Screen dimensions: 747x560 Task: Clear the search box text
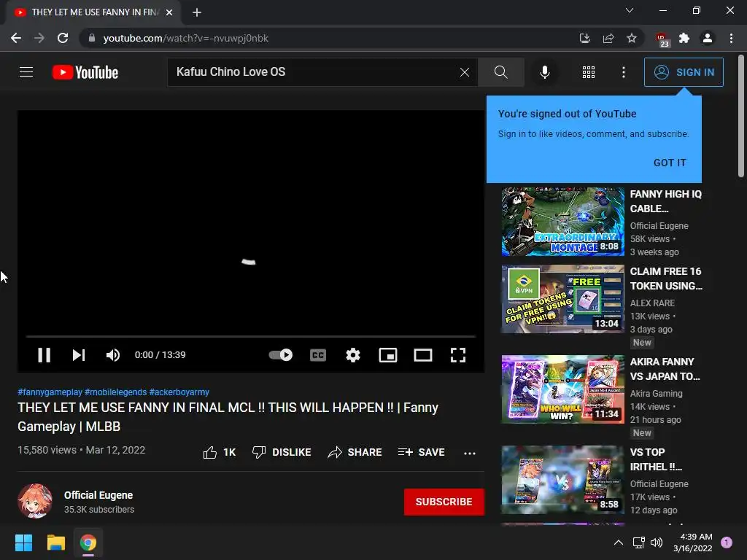(x=465, y=72)
